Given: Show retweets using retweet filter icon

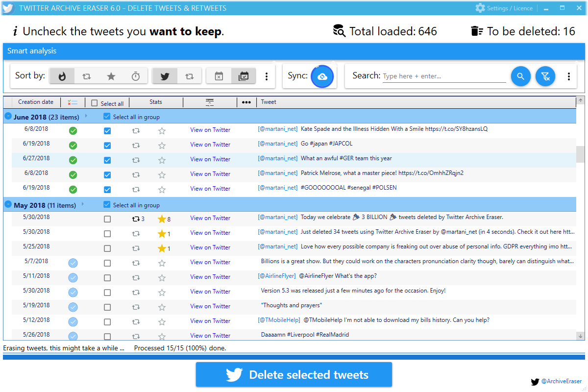Looking at the screenshot, I should coord(189,76).
